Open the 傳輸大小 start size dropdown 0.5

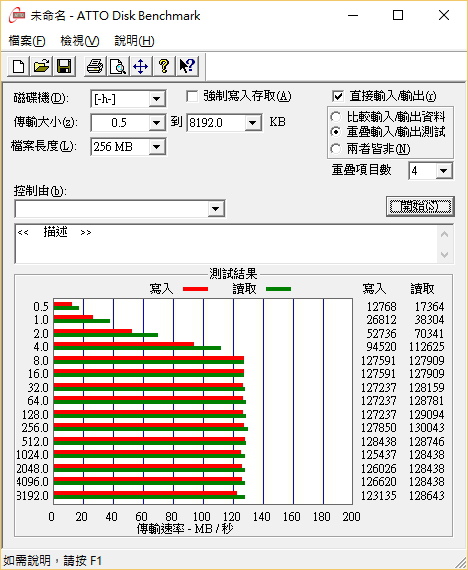tap(156, 123)
